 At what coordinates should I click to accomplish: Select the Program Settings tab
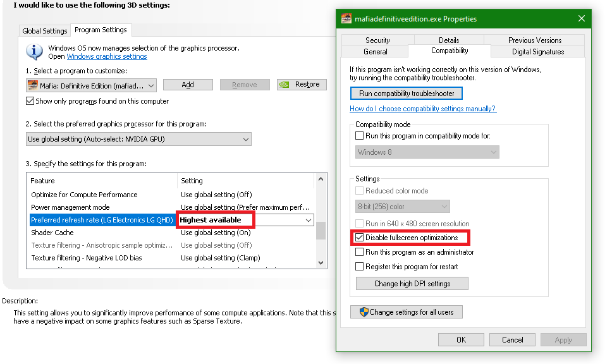point(101,30)
